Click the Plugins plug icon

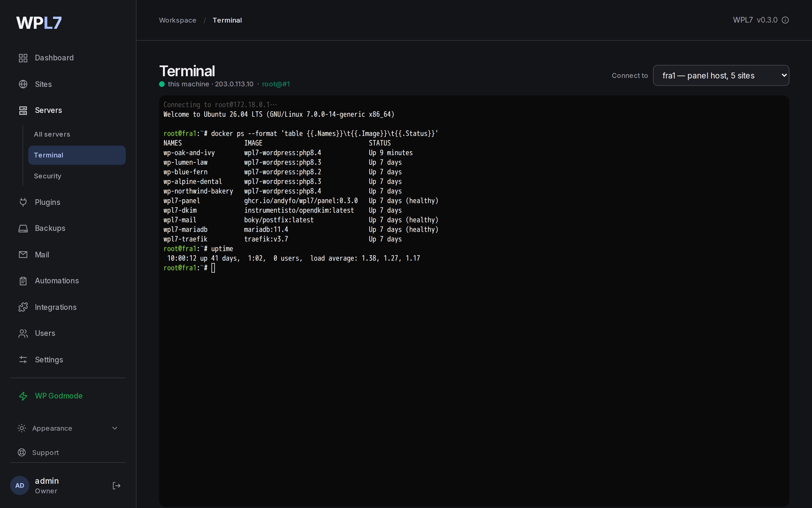(x=23, y=202)
